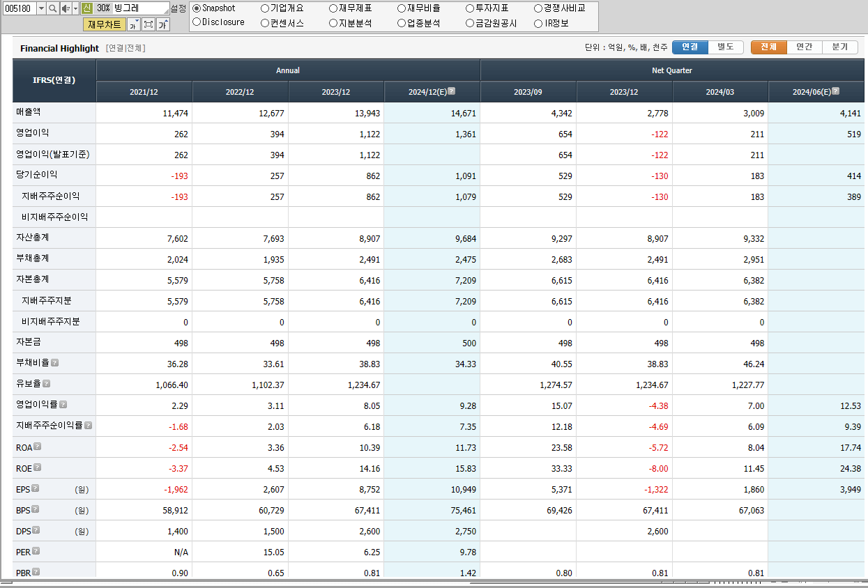Click the 자본금 row label
868x588 pixels.
(29, 341)
